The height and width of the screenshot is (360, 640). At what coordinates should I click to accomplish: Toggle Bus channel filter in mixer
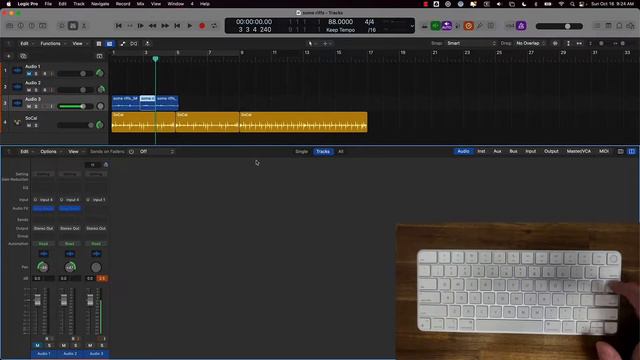[x=513, y=151]
